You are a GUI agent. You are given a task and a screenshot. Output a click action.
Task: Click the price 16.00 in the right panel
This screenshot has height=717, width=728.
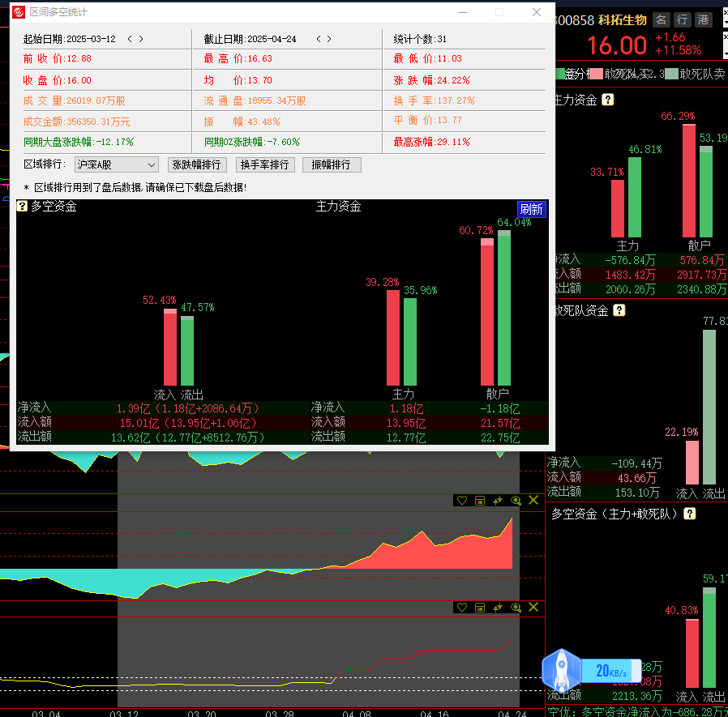point(617,45)
